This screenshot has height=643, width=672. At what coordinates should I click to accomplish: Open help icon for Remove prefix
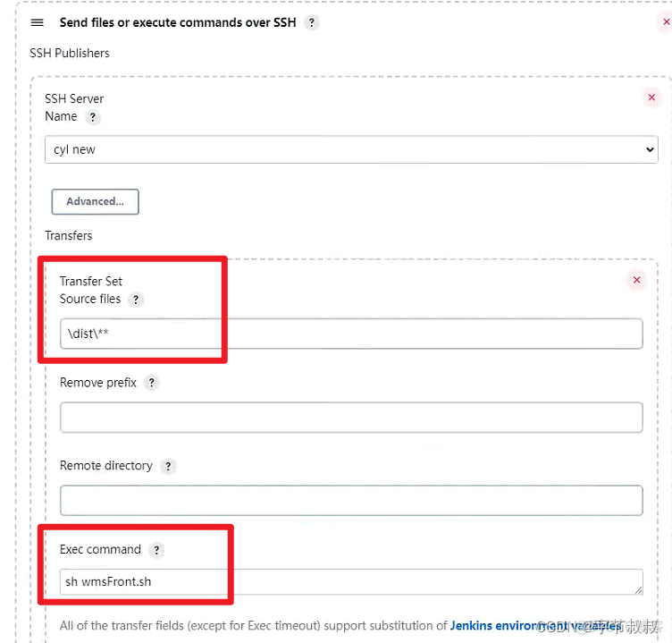[152, 383]
